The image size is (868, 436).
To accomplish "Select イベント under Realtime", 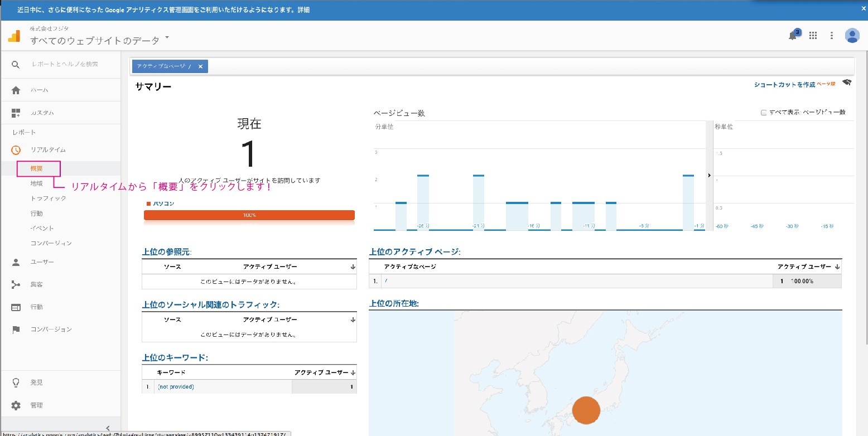I will point(42,229).
